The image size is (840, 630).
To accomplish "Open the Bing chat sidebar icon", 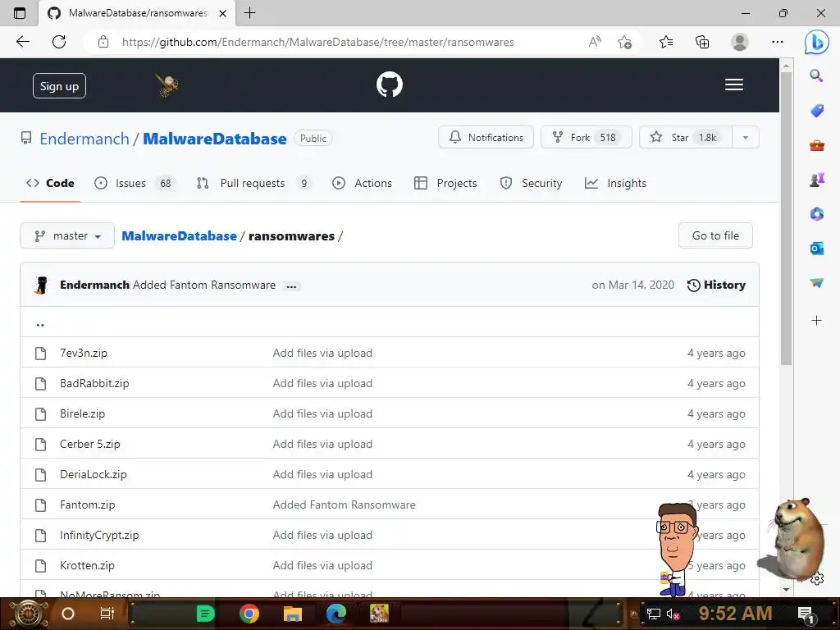I will [x=816, y=42].
